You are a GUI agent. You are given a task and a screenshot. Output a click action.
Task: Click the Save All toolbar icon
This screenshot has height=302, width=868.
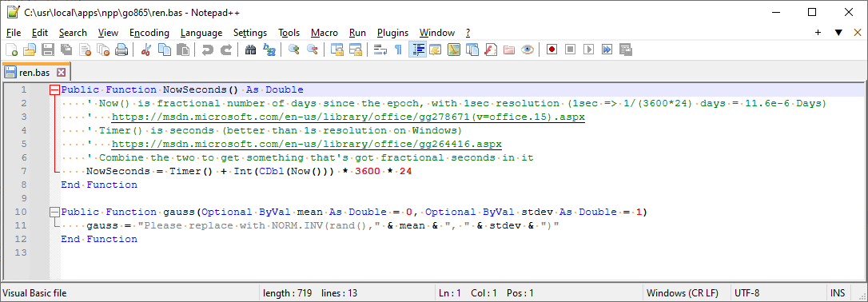point(66,50)
